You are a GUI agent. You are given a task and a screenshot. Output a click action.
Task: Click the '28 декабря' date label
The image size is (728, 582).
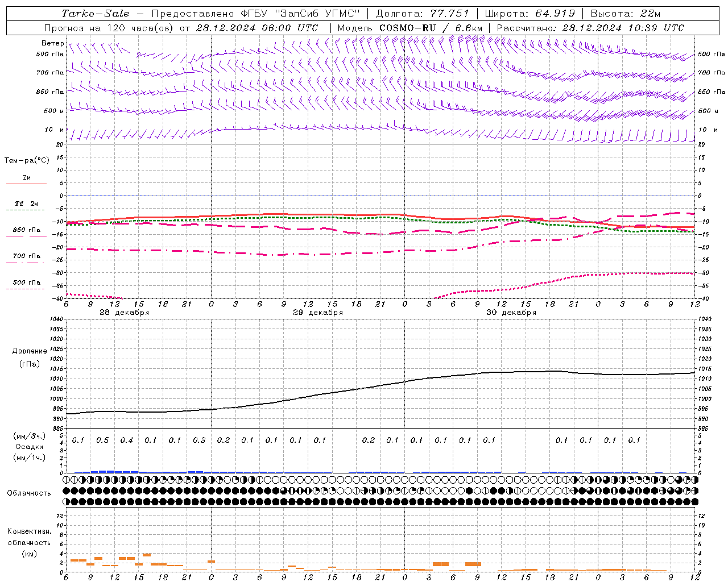pos(125,313)
